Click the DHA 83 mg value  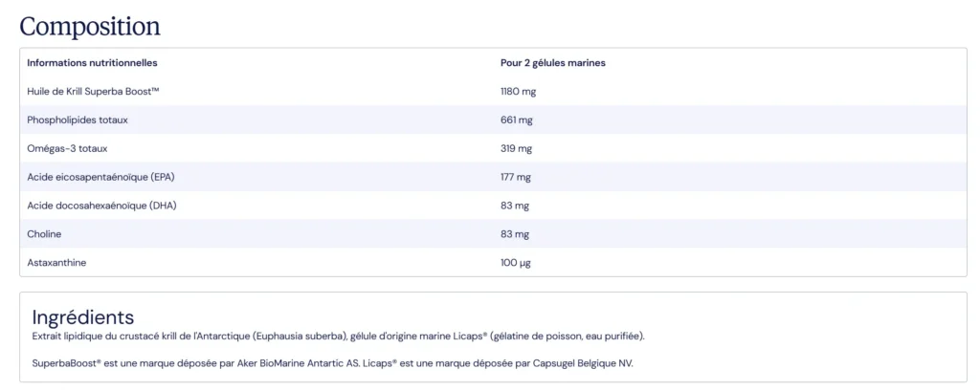[x=514, y=206]
